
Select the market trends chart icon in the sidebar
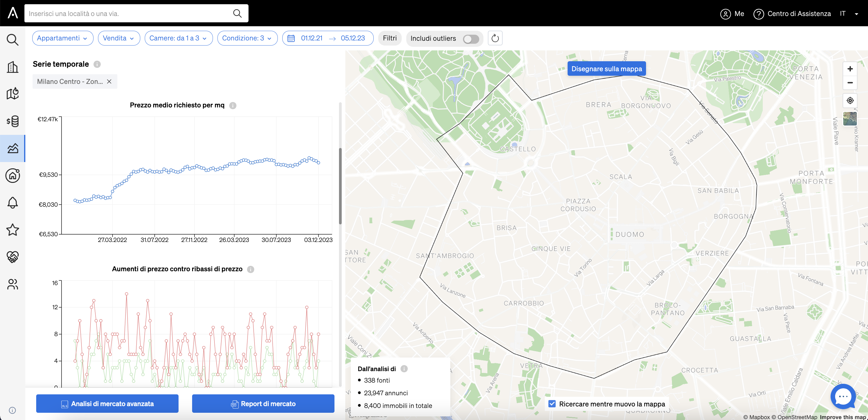[12, 148]
